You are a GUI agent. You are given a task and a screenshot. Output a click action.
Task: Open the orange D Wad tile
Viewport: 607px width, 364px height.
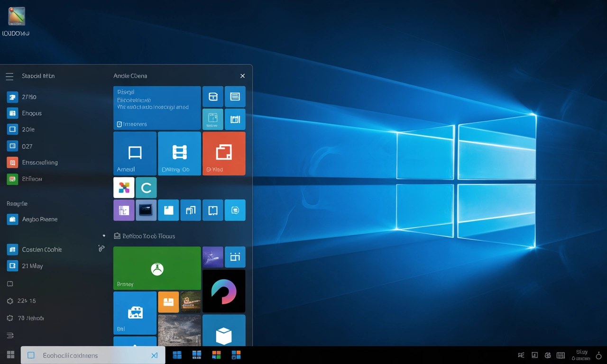(224, 154)
